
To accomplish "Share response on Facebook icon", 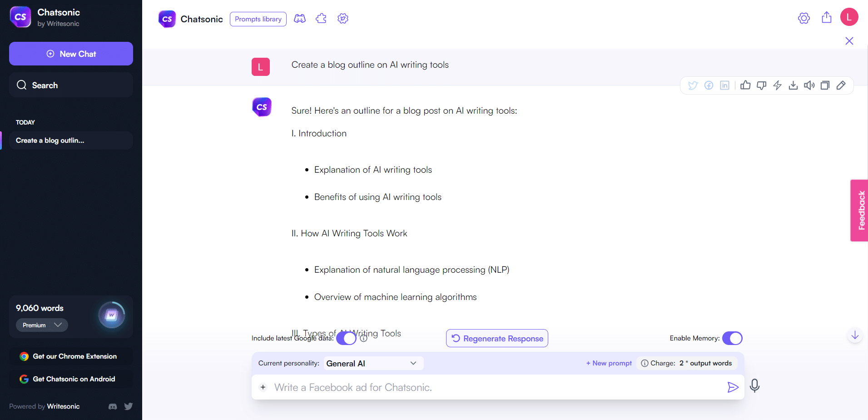I will [709, 85].
